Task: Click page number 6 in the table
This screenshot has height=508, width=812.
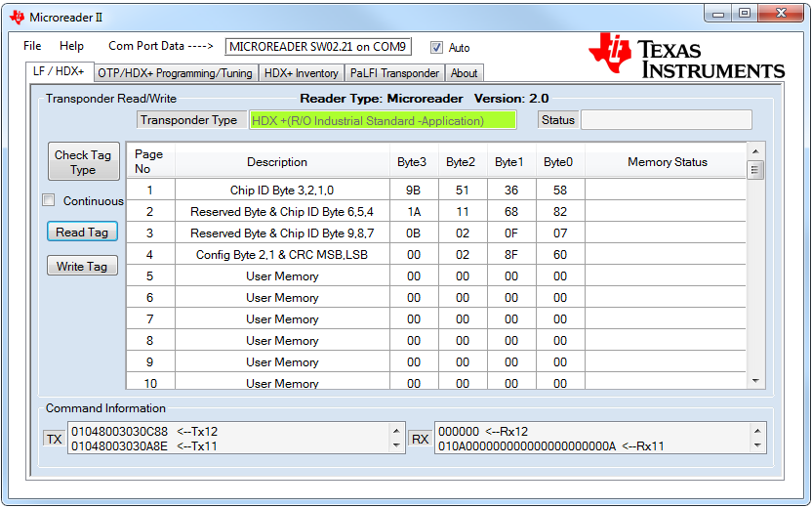Action: point(149,298)
